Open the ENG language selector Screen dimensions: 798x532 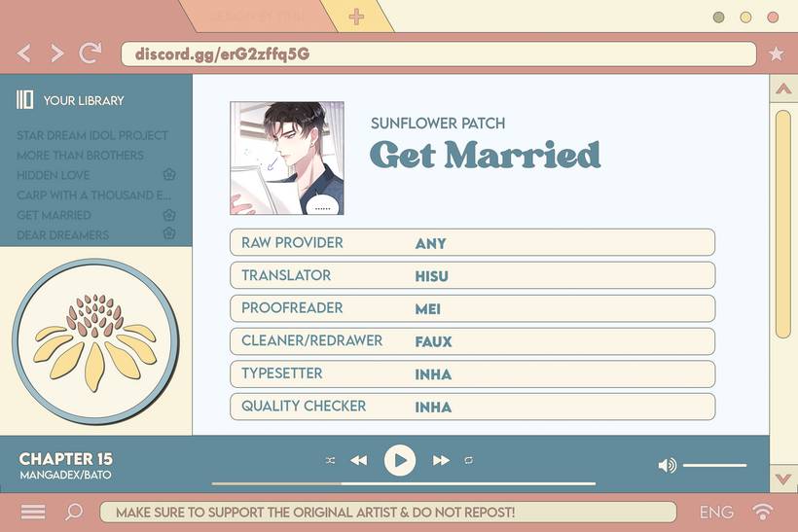[716, 512]
